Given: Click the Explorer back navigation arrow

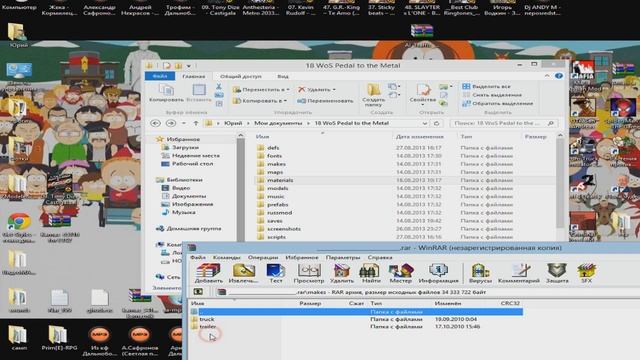Looking at the screenshot, I should 155,123.
